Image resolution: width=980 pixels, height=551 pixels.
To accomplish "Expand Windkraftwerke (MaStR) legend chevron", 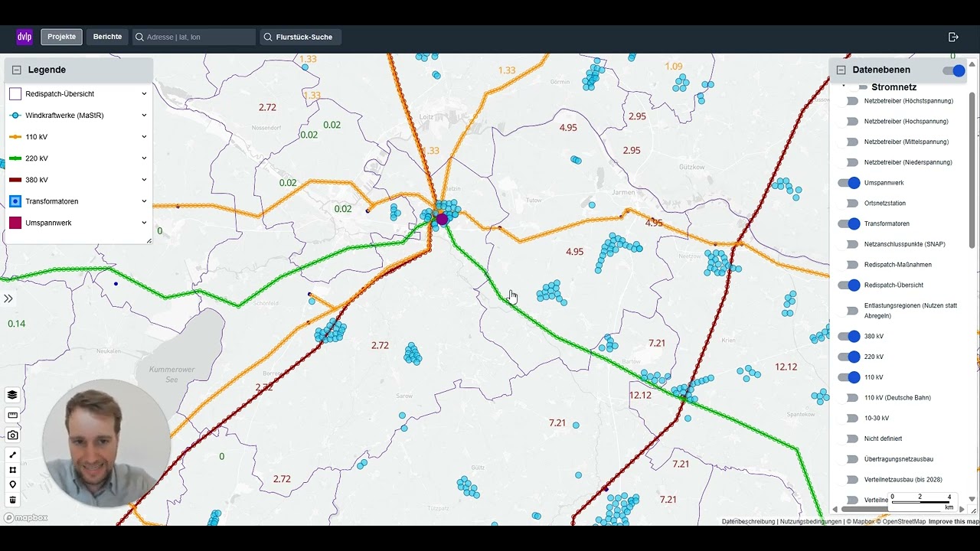I will [x=144, y=116].
